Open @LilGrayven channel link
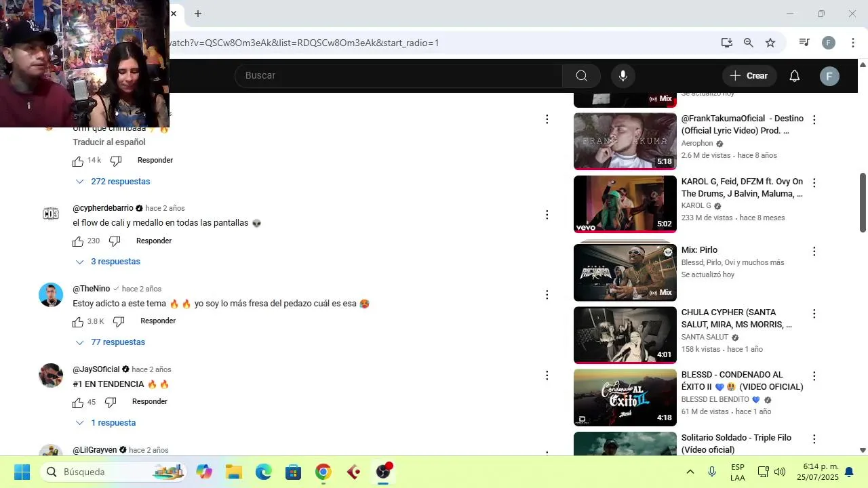This screenshot has width=868, height=488. (x=94, y=450)
